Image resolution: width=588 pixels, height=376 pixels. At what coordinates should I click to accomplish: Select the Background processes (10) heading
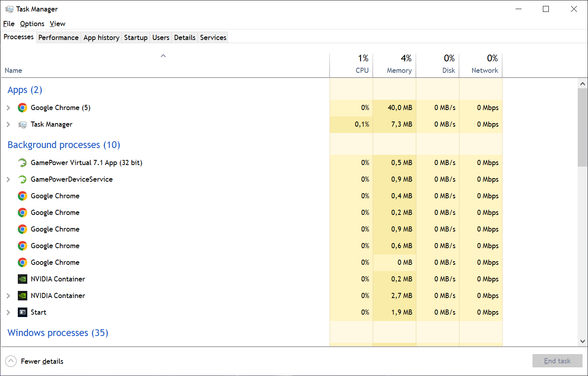pos(64,145)
